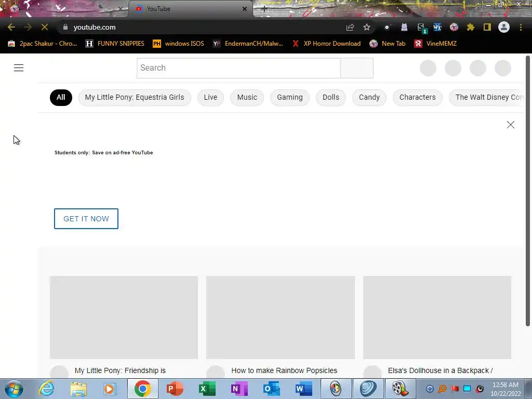Select the Music filter chip
Image resolution: width=532 pixels, height=399 pixels.
point(247,97)
